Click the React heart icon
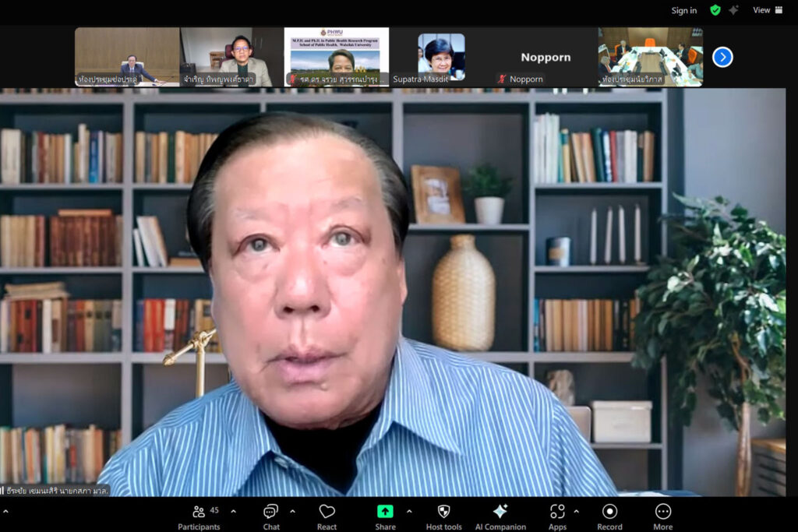Screen dimensions: 798x532 [x=327, y=516]
